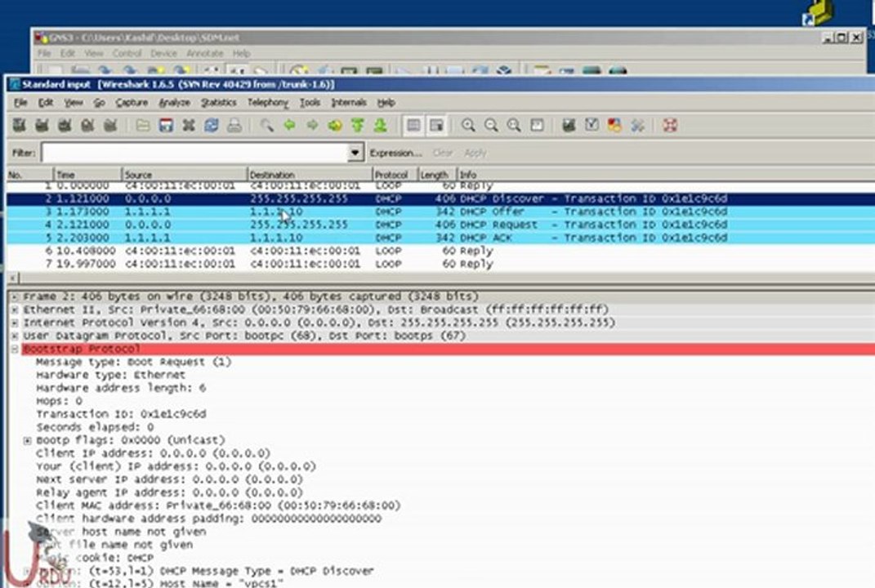Go to specific packet number icon
Screen dimensions: 875x588
[335, 126]
